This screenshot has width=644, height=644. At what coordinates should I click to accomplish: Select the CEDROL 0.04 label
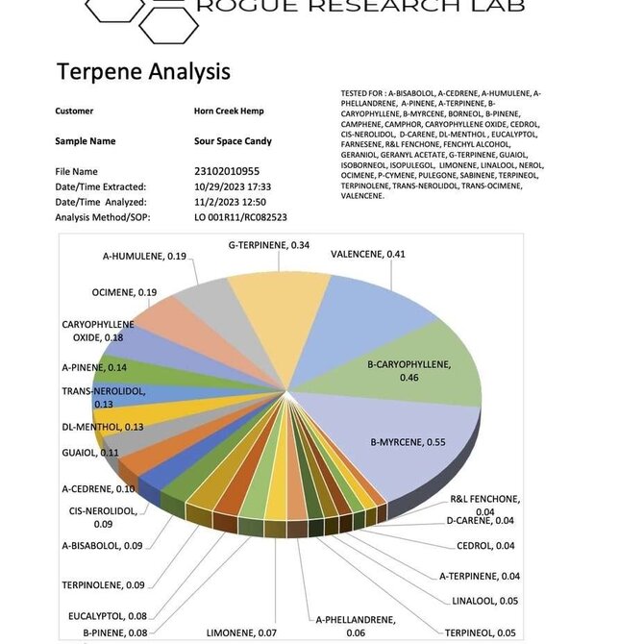tap(485, 546)
